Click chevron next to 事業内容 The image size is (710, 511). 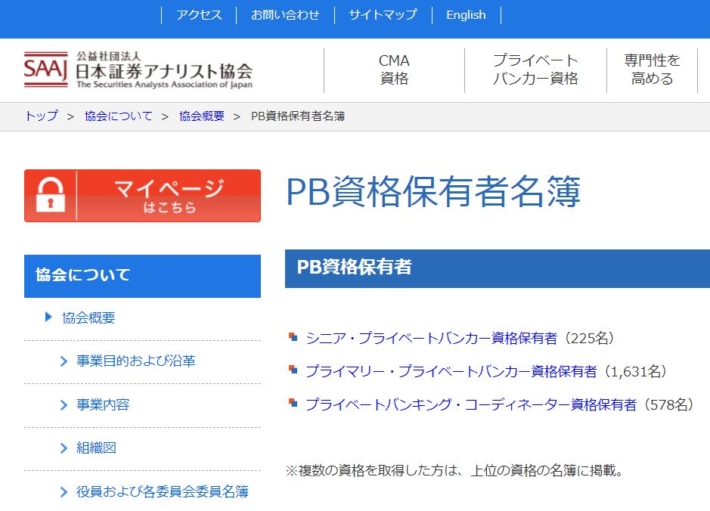point(63,405)
